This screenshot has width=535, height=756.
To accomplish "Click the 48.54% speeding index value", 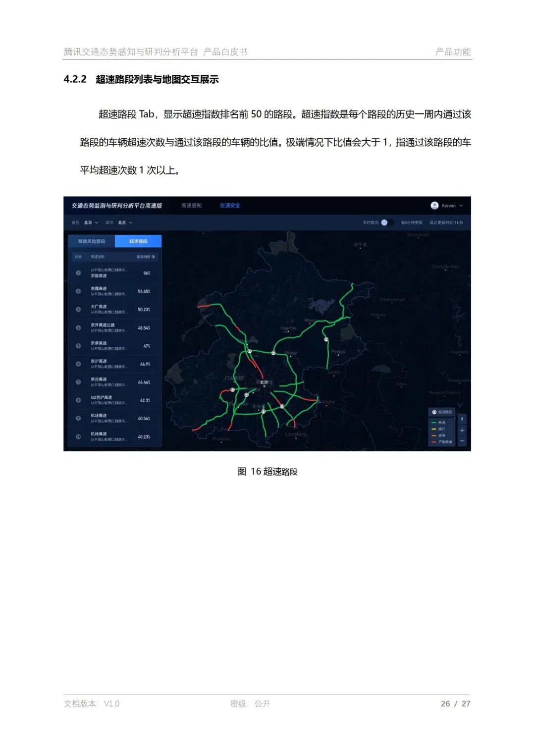I will pos(144,328).
